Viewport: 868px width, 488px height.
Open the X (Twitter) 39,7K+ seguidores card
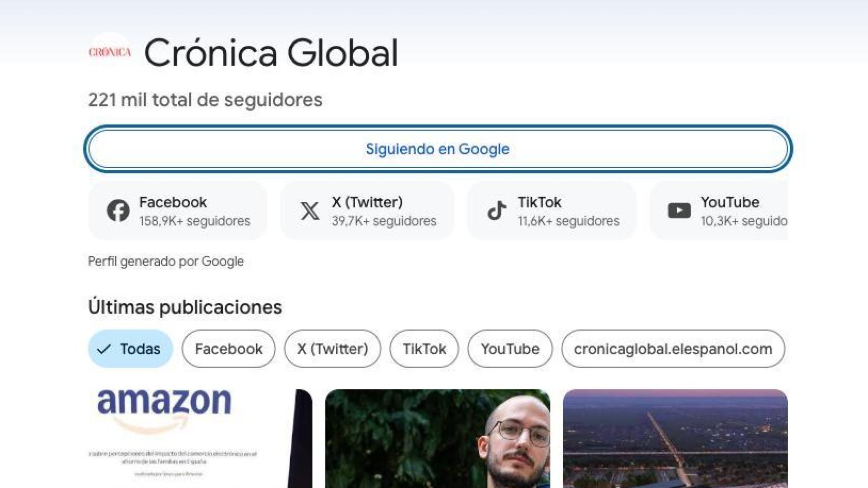pyautogui.click(x=367, y=210)
